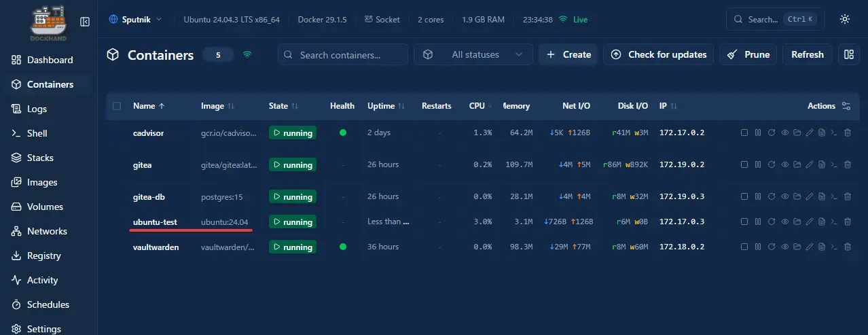The height and width of the screenshot is (335, 868).
Task: View logs icon for gitea row
Action: pos(822,164)
